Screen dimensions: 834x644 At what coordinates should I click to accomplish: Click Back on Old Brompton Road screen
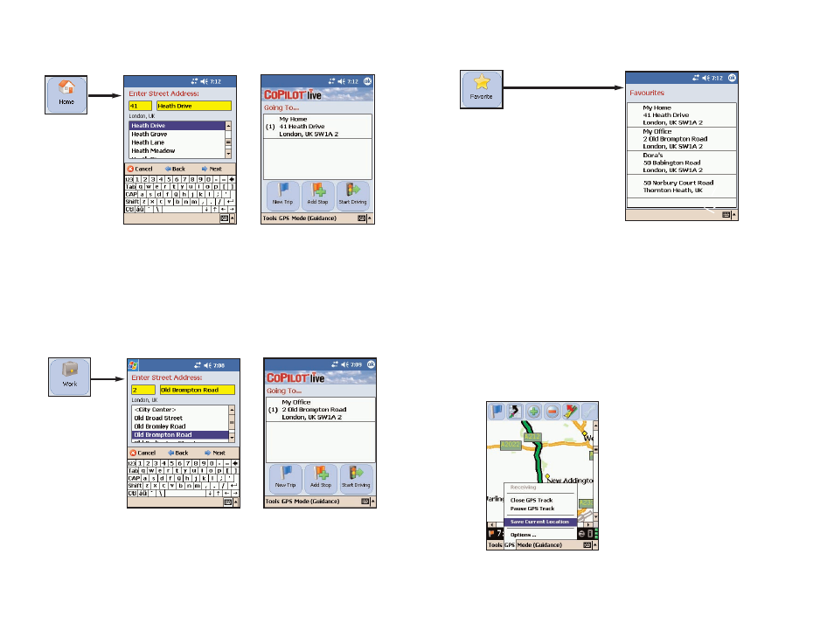tap(178, 454)
